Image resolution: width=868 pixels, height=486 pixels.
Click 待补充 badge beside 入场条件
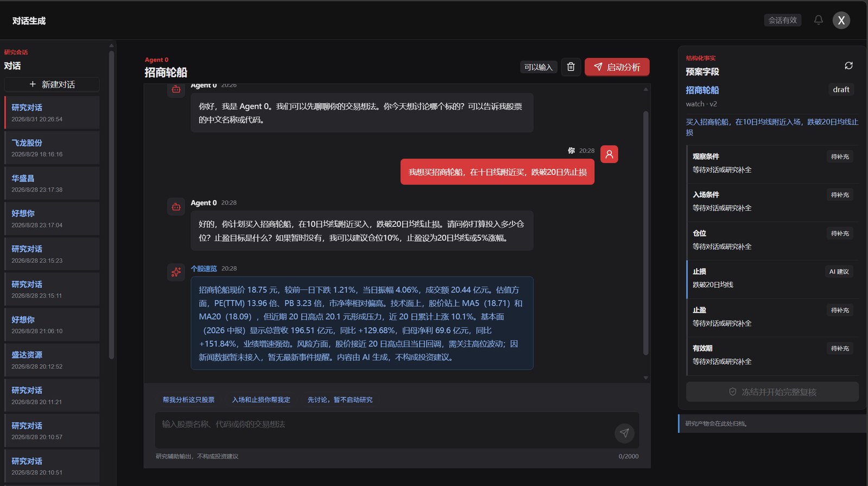[x=840, y=195]
